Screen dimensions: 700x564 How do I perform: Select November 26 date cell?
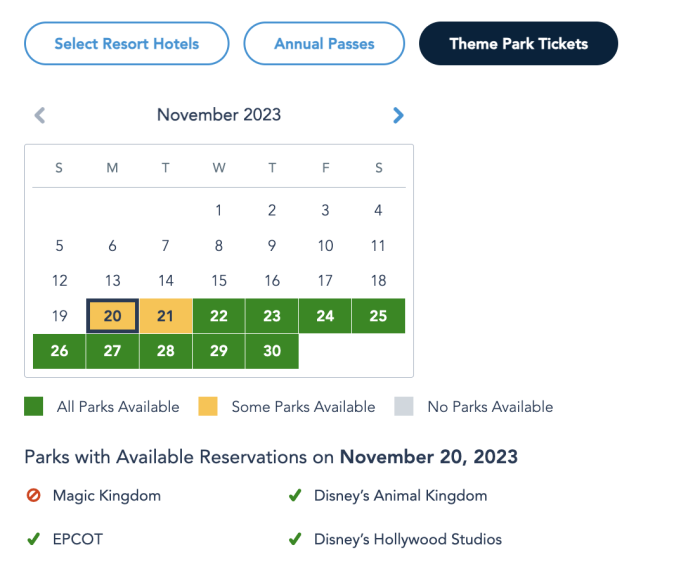pos(59,351)
